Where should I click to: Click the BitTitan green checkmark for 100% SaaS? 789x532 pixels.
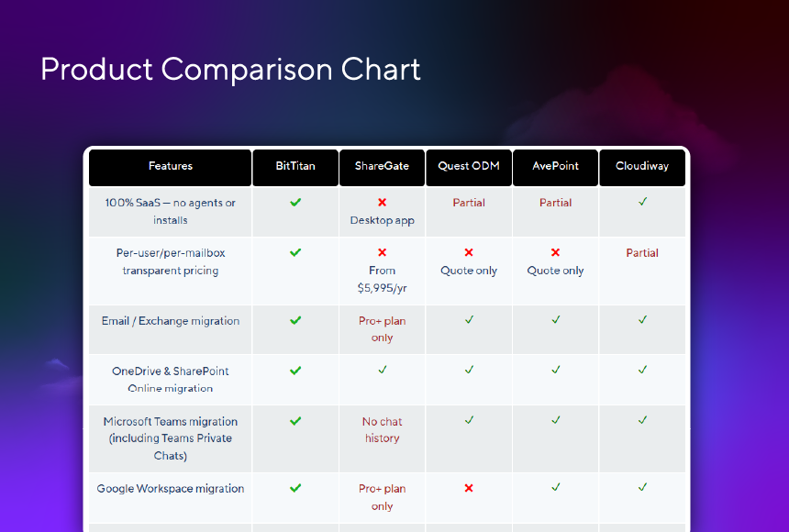pos(295,202)
